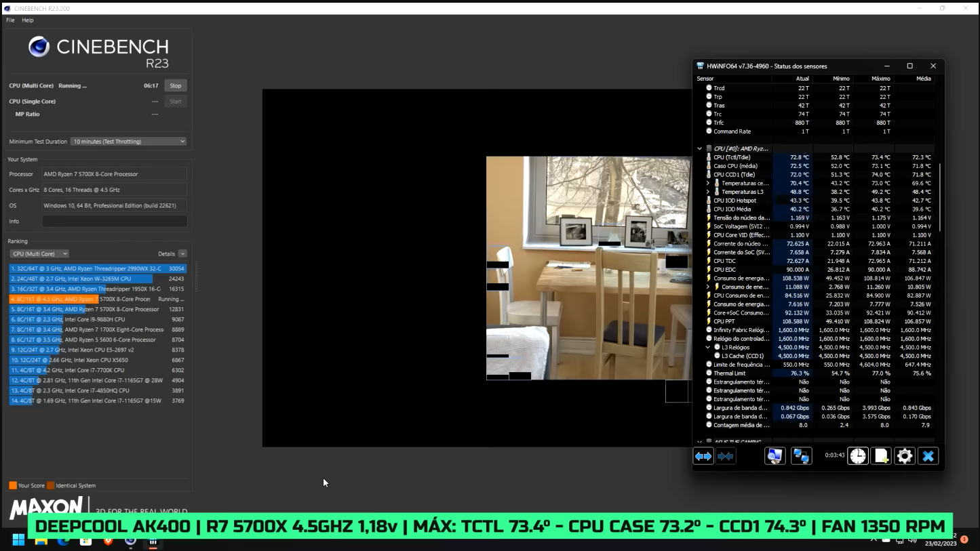Select ranking row Intel Core i9-9880H CPU
980x551 pixels.
(98, 319)
